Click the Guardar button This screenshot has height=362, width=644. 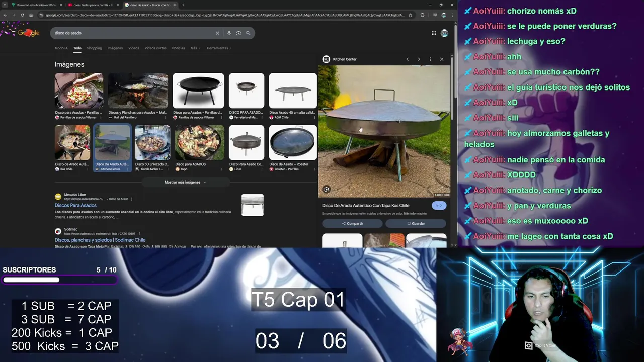coord(416,224)
